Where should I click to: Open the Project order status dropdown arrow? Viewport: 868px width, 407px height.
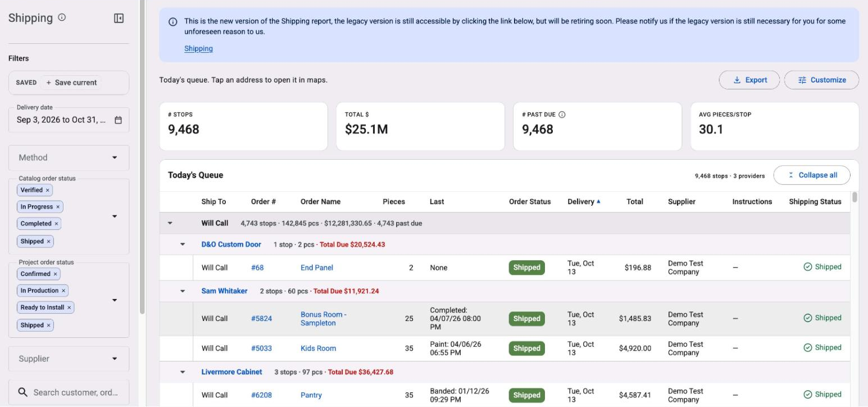pos(115,300)
